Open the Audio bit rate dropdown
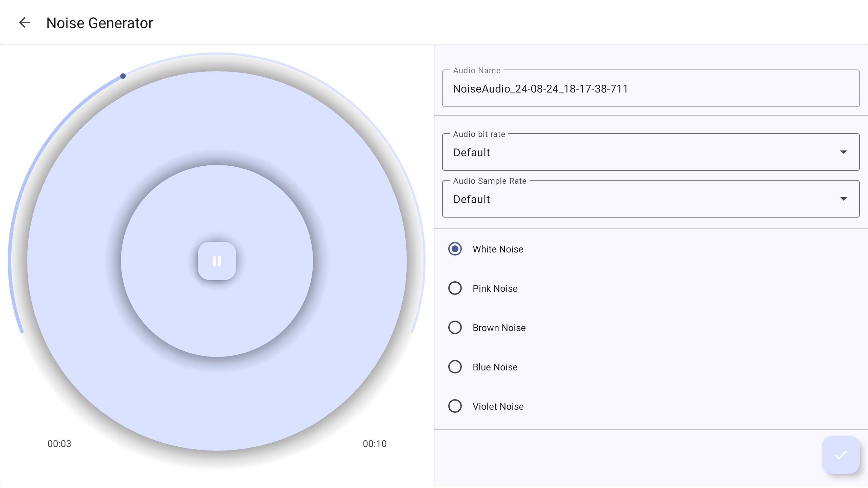Image resolution: width=868 pixels, height=488 pixels. tap(651, 152)
